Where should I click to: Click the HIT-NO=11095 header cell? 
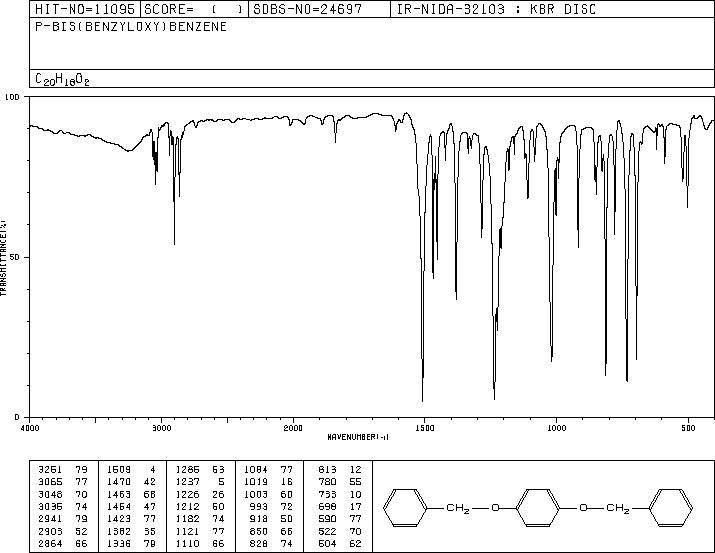coord(85,9)
